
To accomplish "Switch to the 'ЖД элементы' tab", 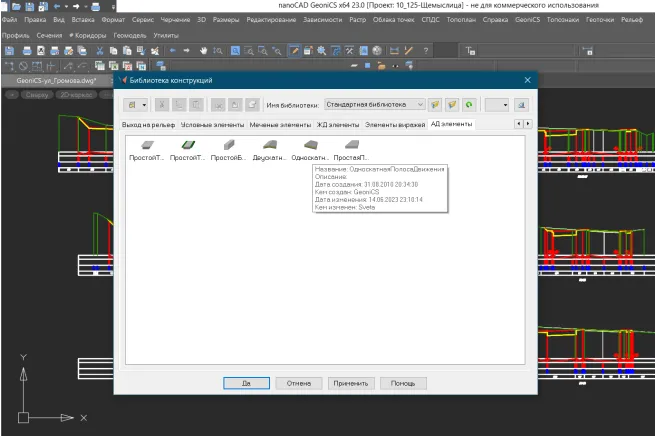I will coord(337,124).
